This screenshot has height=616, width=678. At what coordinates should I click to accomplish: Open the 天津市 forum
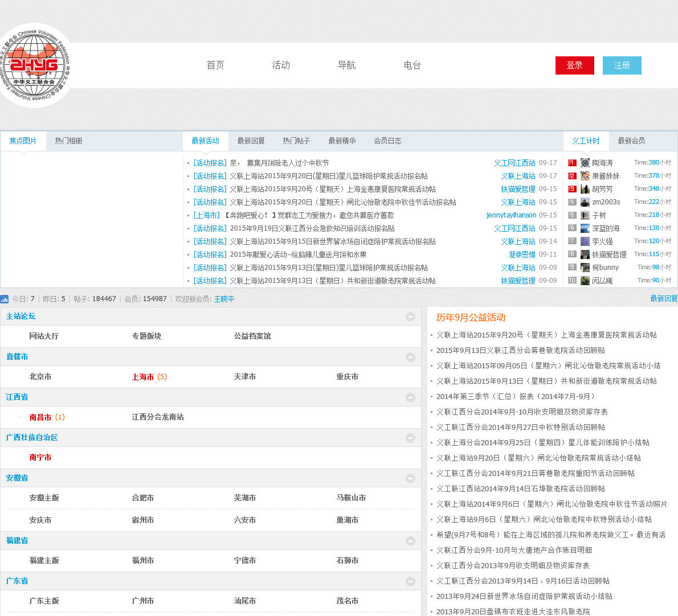click(x=245, y=377)
